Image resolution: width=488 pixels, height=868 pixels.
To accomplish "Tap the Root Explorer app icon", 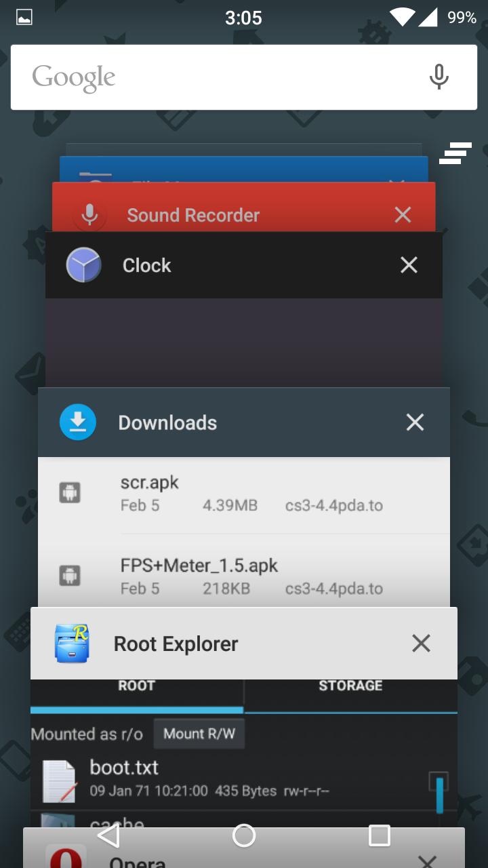I will (x=73, y=644).
